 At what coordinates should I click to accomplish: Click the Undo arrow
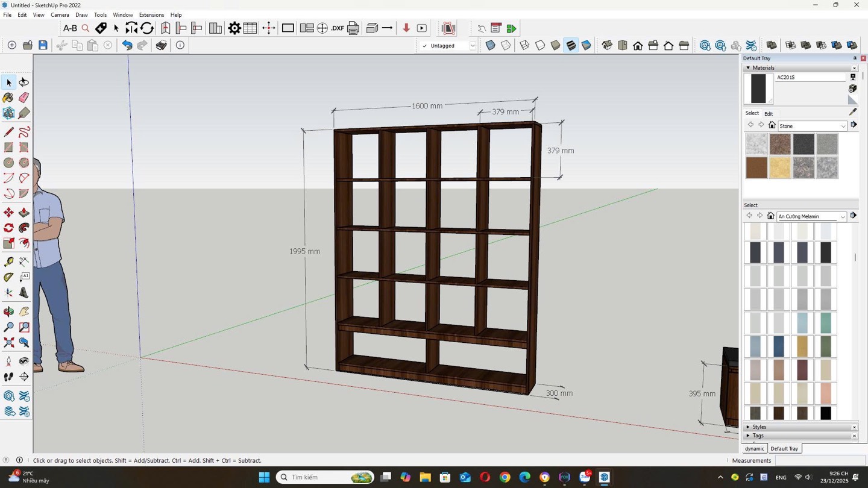(127, 45)
